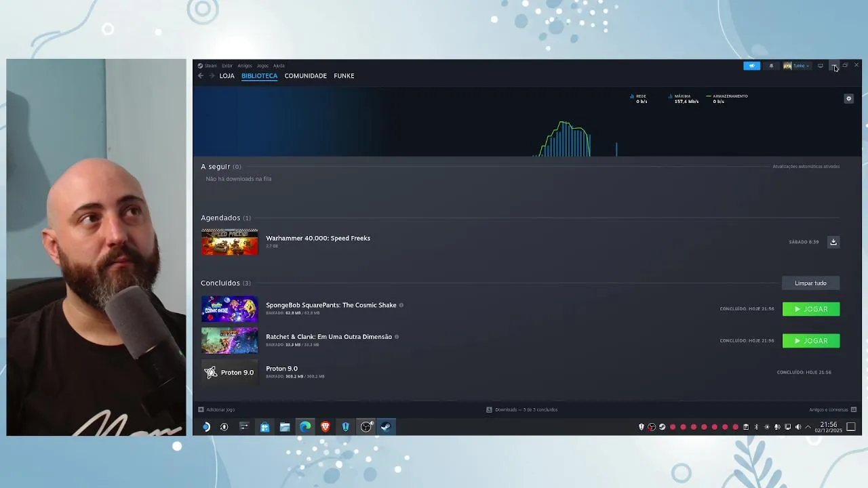The height and width of the screenshot is (488, 868).
Task: Expand hidden system tray icons arrow
Action: click(808, 427)
